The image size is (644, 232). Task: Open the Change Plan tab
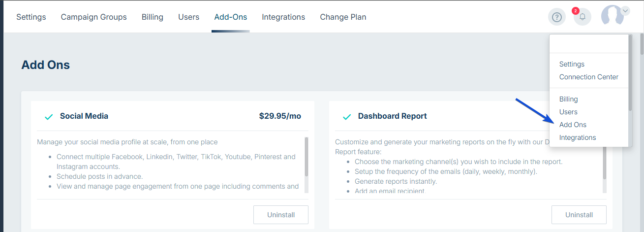(343, 17)
